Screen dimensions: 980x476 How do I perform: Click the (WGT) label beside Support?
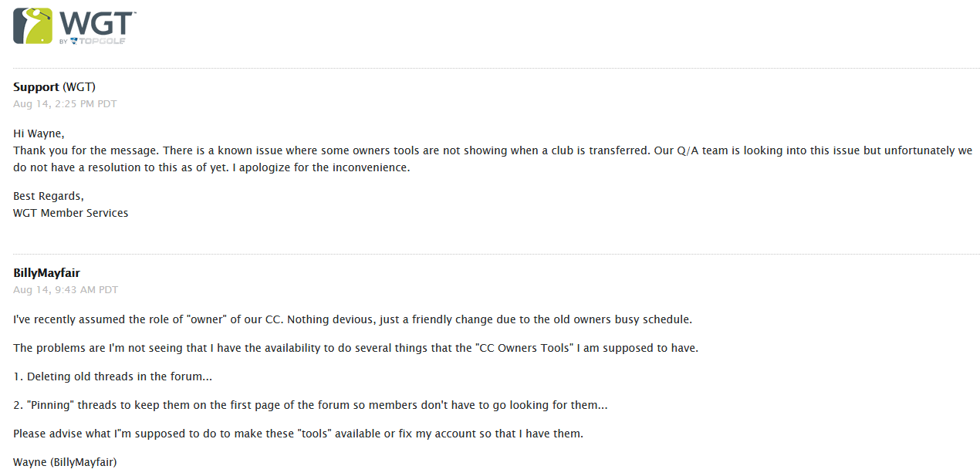click(x=79, y=87)
